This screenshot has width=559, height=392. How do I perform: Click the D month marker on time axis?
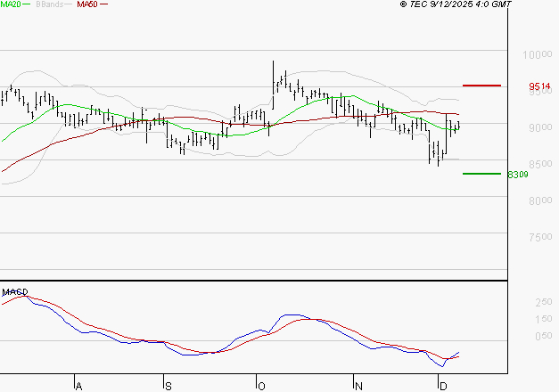(x=443, y=387)
